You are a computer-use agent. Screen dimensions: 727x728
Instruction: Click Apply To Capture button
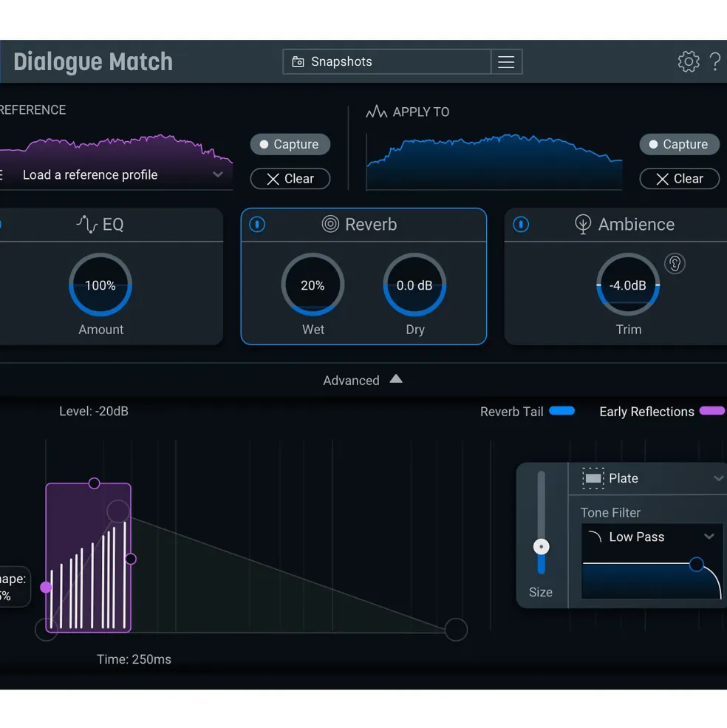[x=679, y=144]
